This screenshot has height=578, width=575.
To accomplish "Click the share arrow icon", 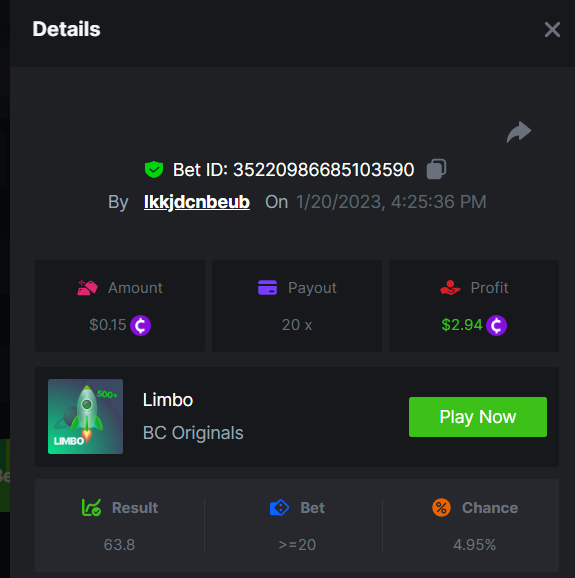I will point(519,132).
